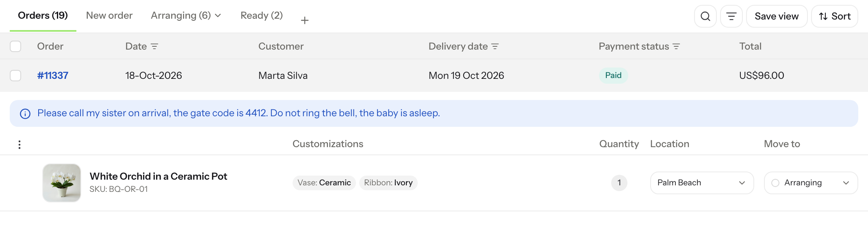The image size is (868, 226).
Task: Expand the Arranging (6) tab chevron
Action: pos(218,15)
